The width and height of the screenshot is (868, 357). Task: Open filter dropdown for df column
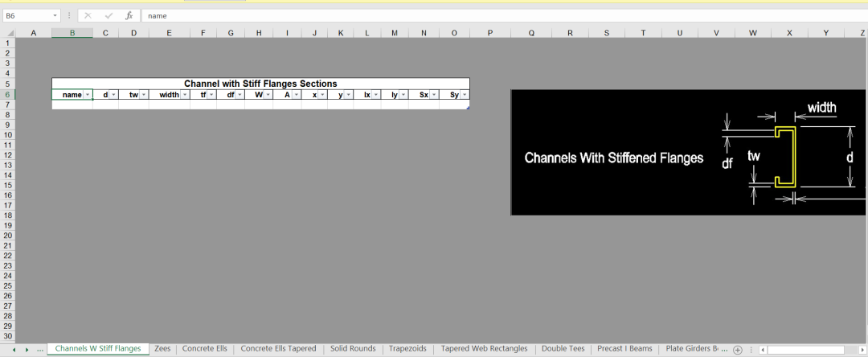pyautogui.click(x=240, y=95)
